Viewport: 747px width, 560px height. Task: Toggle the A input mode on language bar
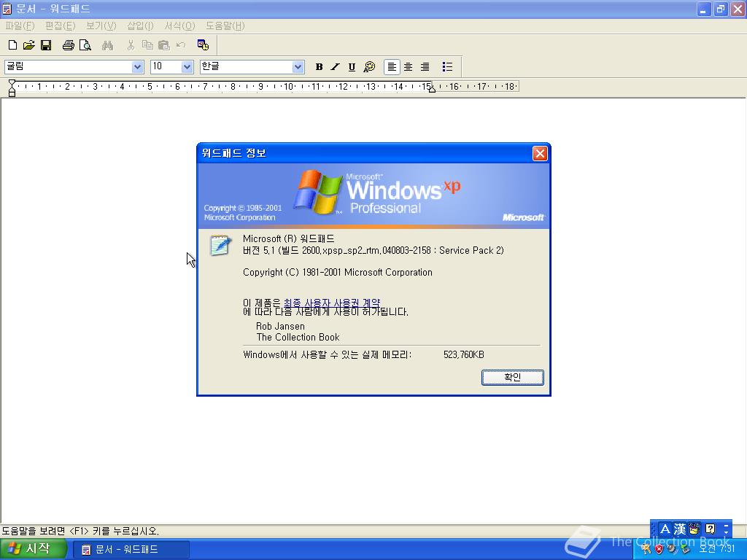[x=665, y=529]
